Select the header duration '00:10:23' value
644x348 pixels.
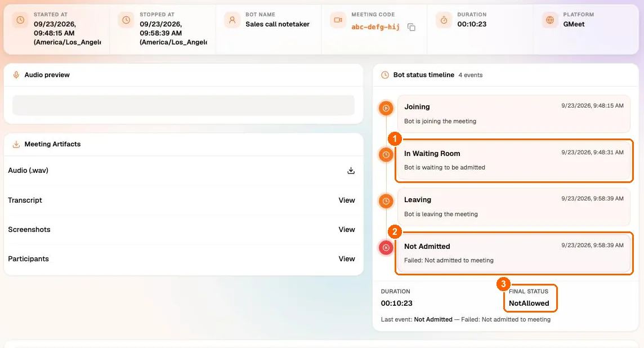[472, 24]
